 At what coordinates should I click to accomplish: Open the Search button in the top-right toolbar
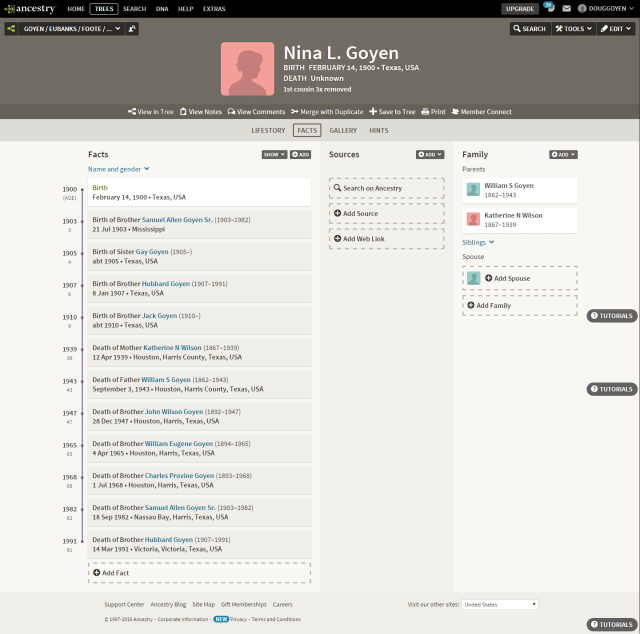tap(530, 29)
